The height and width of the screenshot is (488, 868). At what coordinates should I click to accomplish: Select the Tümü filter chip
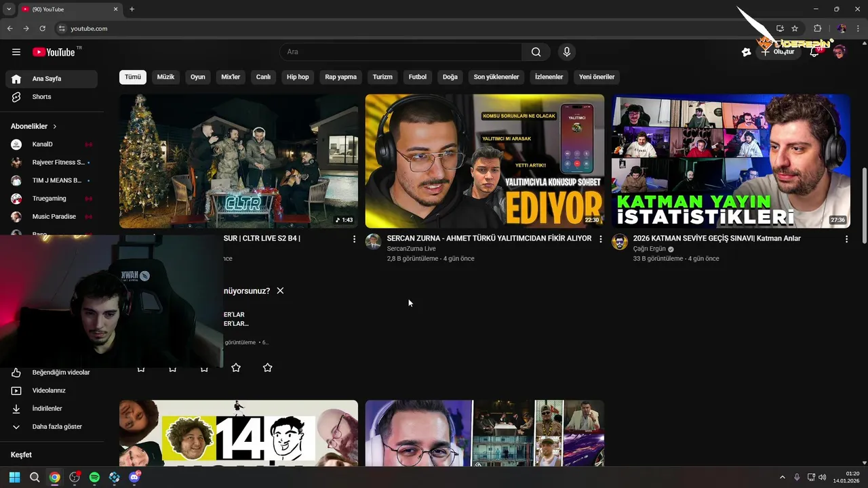pyautogui.click(x=133, y=77)
